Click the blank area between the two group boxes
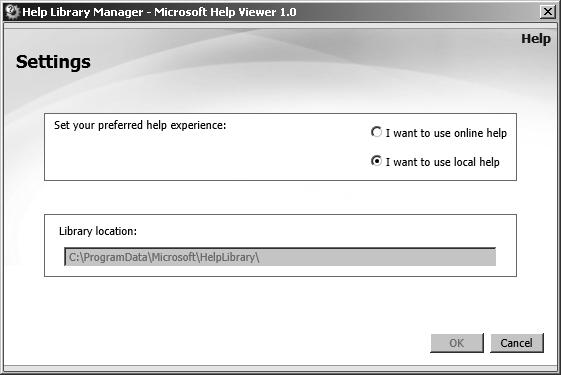Viewport: 561px width, 375px height. [280, 197]
